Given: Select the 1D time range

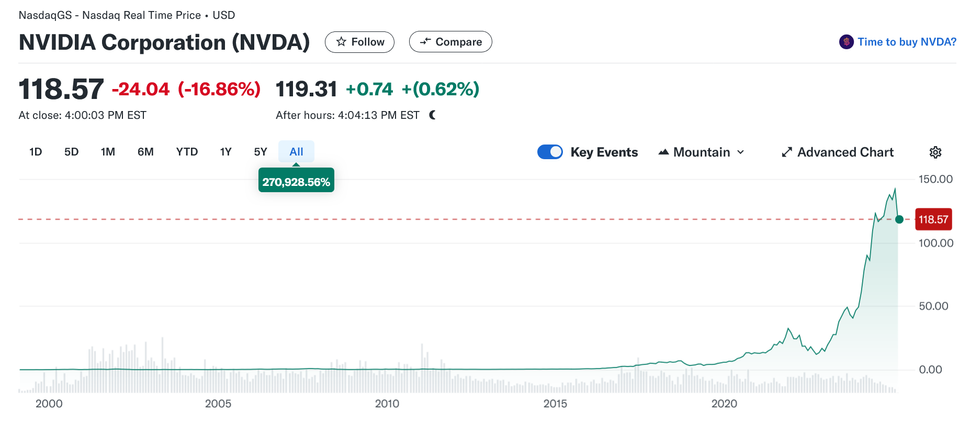Looking at the screenshot, I should pyautogui.click(x=36, y=152).
